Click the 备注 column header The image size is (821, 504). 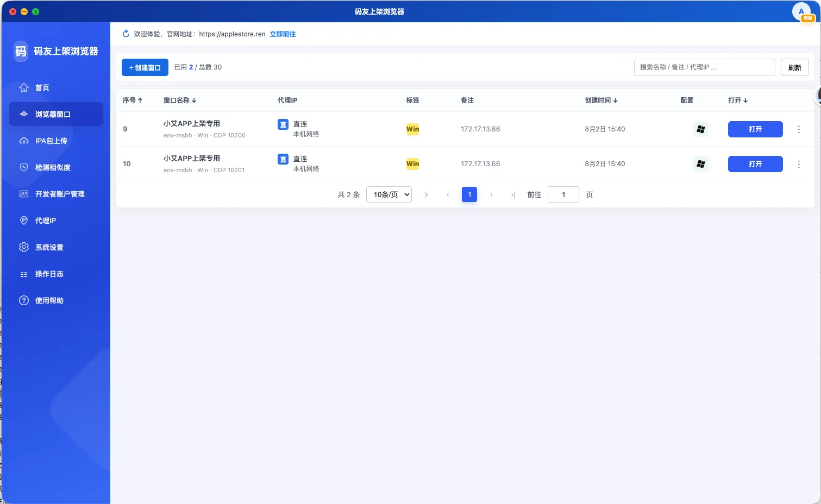pos(467,100)
